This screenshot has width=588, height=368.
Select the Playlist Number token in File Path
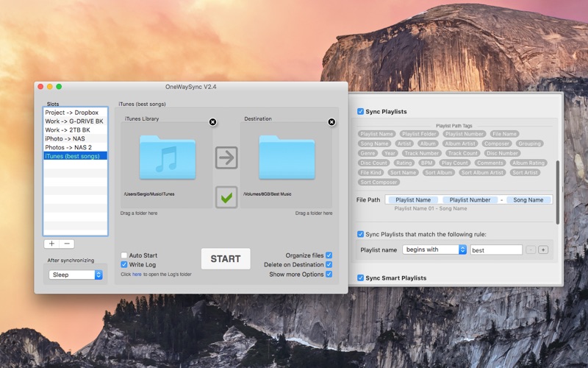470,199
